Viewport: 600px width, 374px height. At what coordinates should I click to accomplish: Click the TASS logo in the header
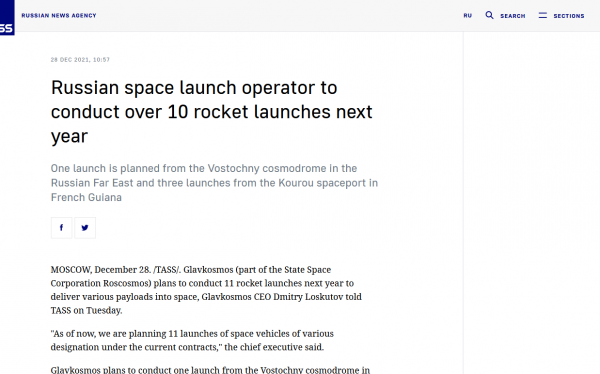pyautogui.click(x=7, y=18)
